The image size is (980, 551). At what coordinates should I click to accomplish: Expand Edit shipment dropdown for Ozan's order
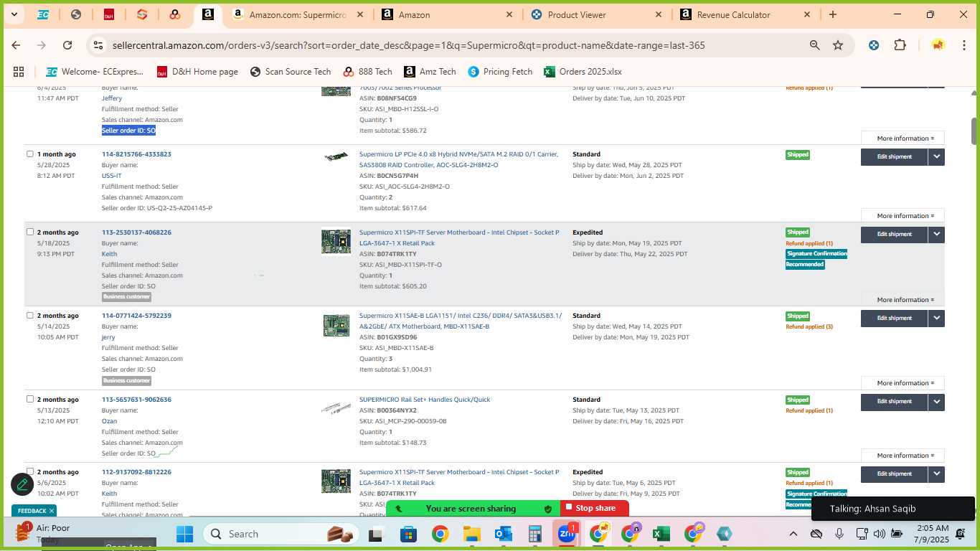936,401
